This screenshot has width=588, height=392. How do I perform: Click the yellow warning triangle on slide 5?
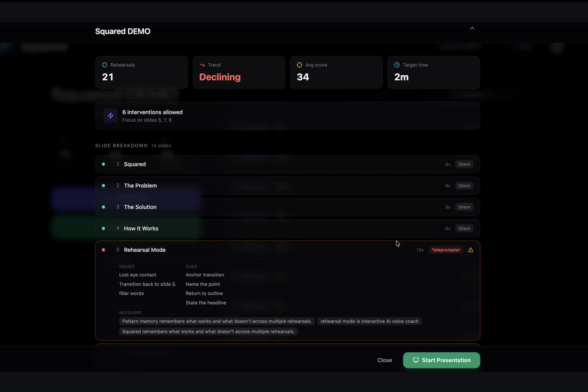click(x=470, y=250)
